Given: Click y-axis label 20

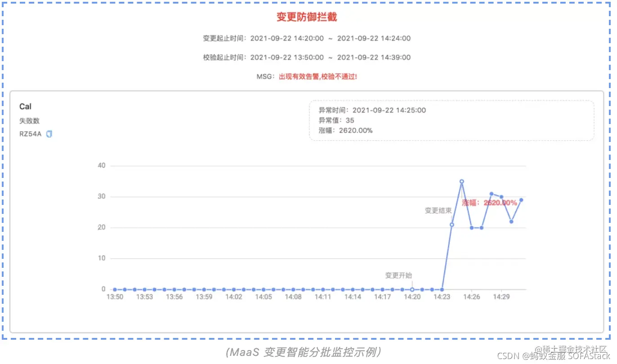Looking at the screenshot, I should coord(101,227).
